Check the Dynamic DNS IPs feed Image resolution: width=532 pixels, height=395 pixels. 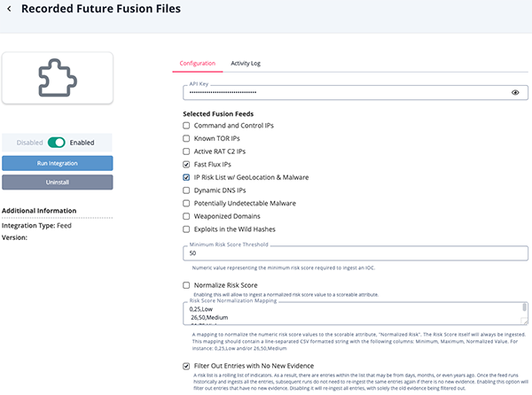tap(187, 190)
